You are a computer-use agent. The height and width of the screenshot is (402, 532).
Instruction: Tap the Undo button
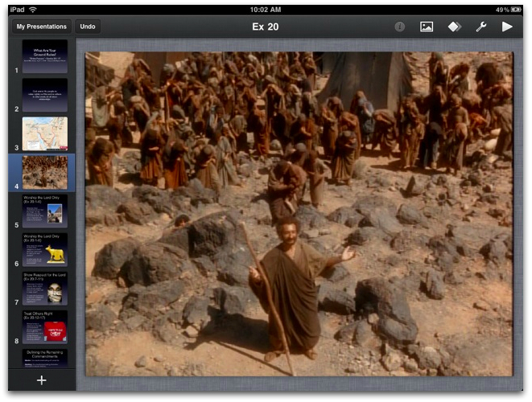tap(88, 27)
